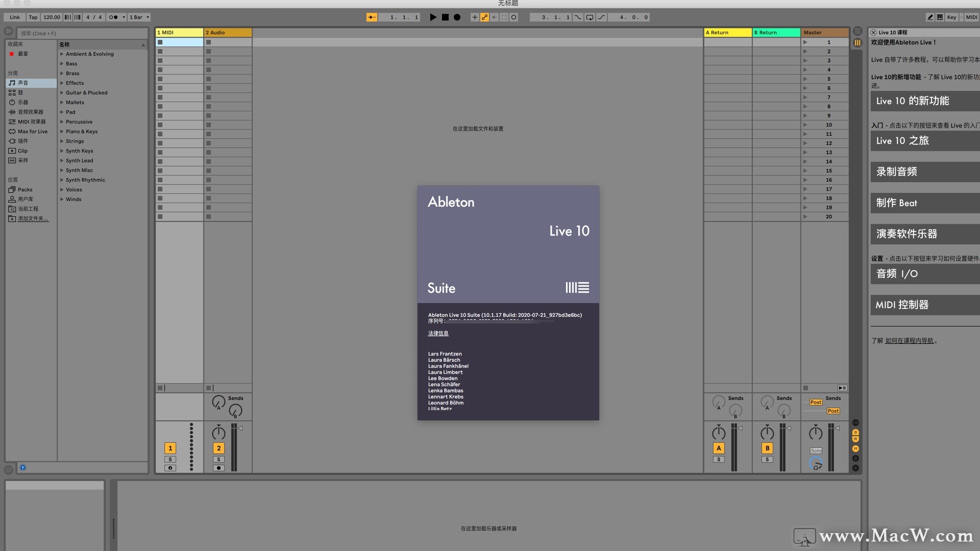Toggle track 2 activator button
Viewport: 980px width, 551px height.
(x=218, y=448)
